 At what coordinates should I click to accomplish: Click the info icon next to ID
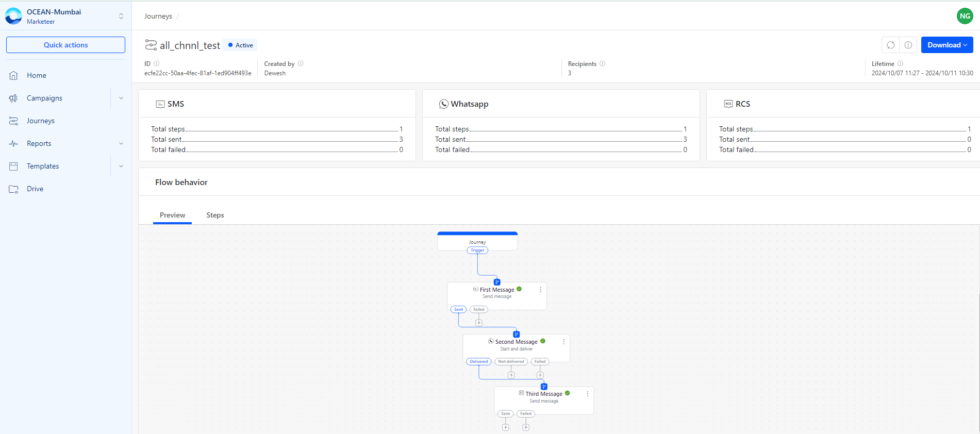coord(157,63)
